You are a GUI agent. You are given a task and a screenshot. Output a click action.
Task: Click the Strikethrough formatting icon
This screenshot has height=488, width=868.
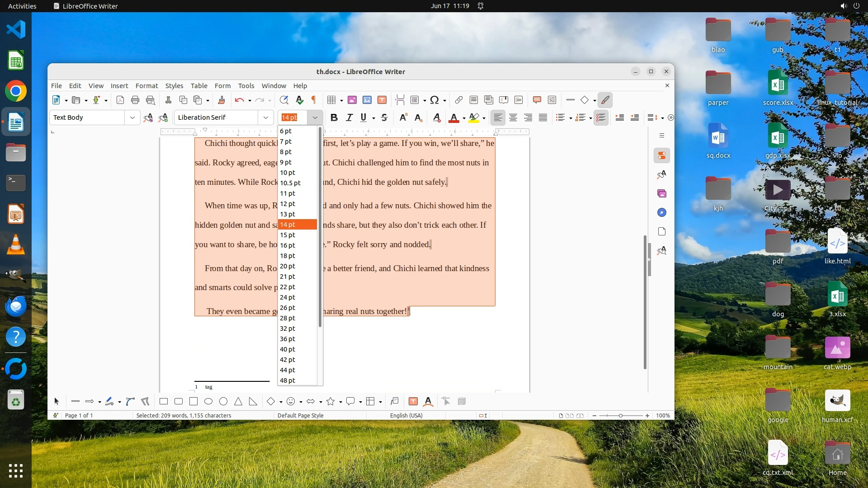[384, 117]
